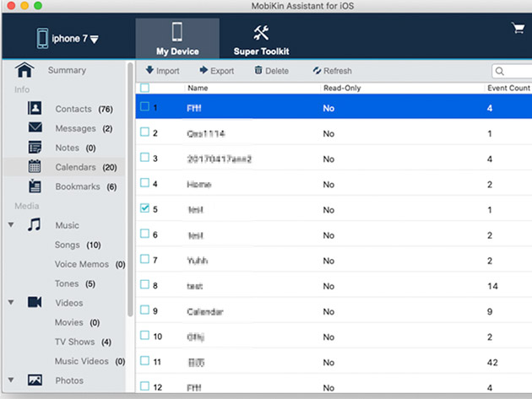532x399 pixels.
Task: Click the Bookmarks icon
Action: [35, 186]
